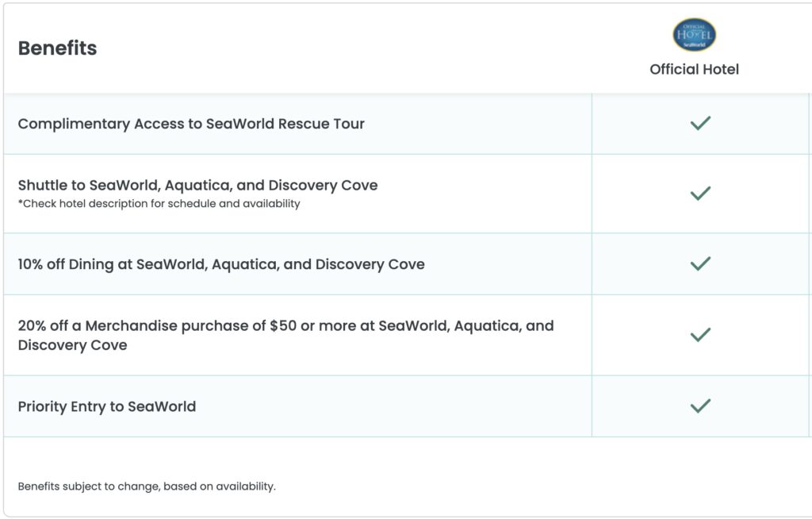Click the checkmark for 20% off Merchandise
The width and height of the screenshot is (812, 519).
[x=700, y=334]
